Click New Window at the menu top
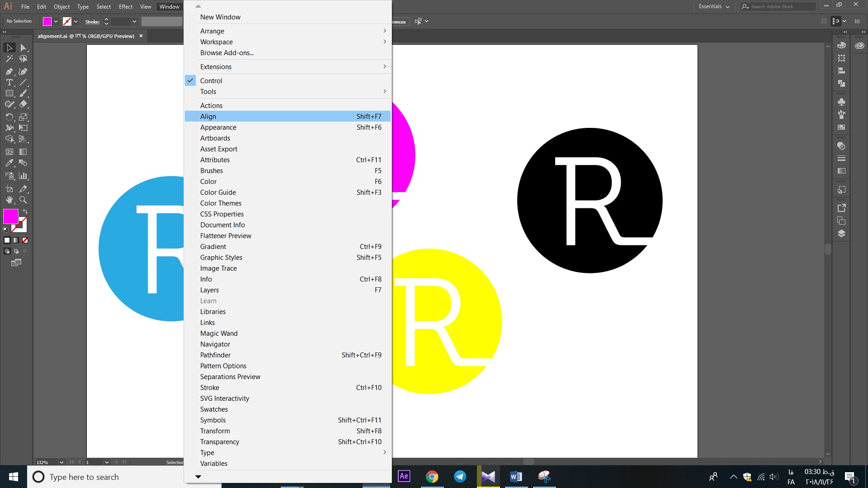The image size is (868, 488). (288, 17)
